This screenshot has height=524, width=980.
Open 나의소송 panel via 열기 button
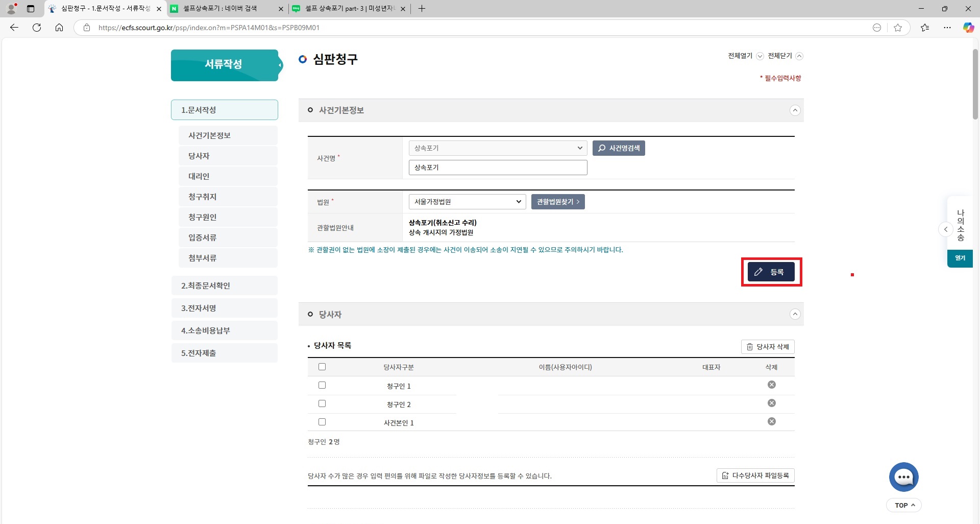click(960, 258)
